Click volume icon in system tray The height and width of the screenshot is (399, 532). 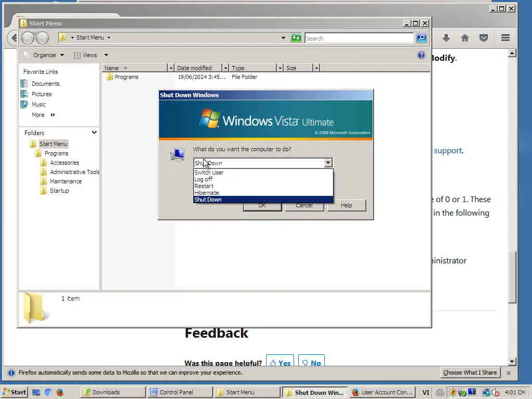point(495,393)
